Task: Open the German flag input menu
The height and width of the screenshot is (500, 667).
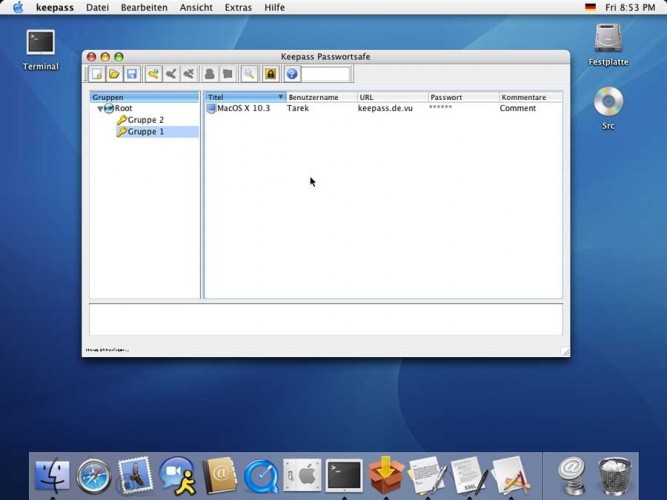Action: [590, 7]
